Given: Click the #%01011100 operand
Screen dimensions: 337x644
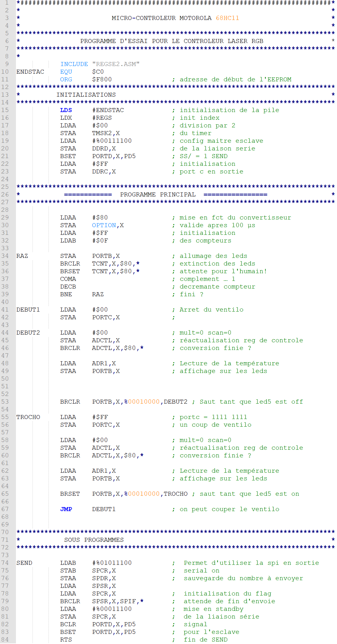Looking at the screenshot, I should coord(112,563).
